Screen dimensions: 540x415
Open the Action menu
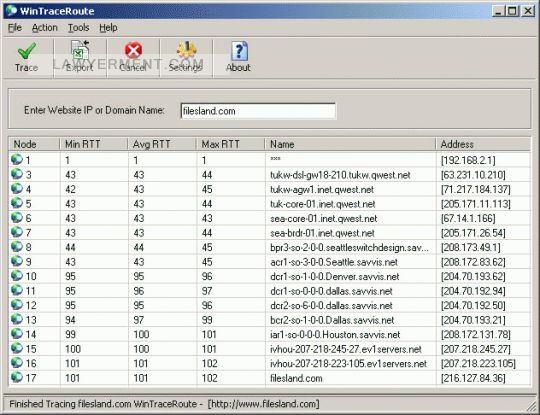tap(45, 28)
